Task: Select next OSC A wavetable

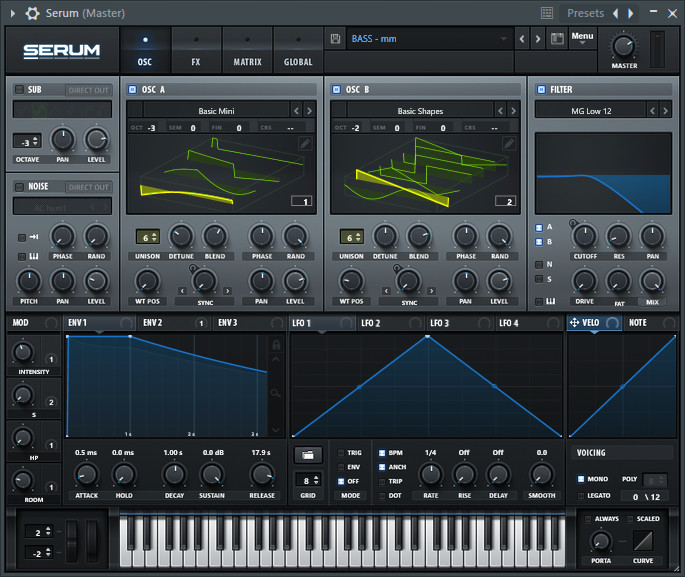Action: [309, 111]
